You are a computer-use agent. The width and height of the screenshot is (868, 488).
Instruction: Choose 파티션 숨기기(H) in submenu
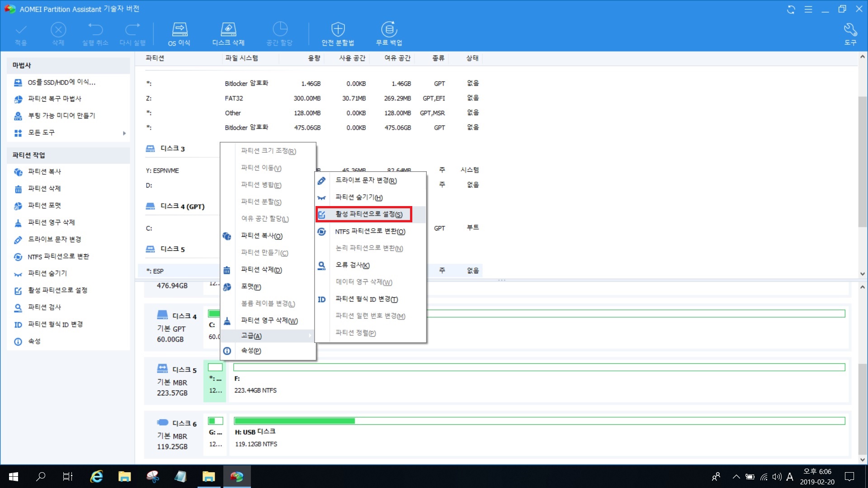370,197
